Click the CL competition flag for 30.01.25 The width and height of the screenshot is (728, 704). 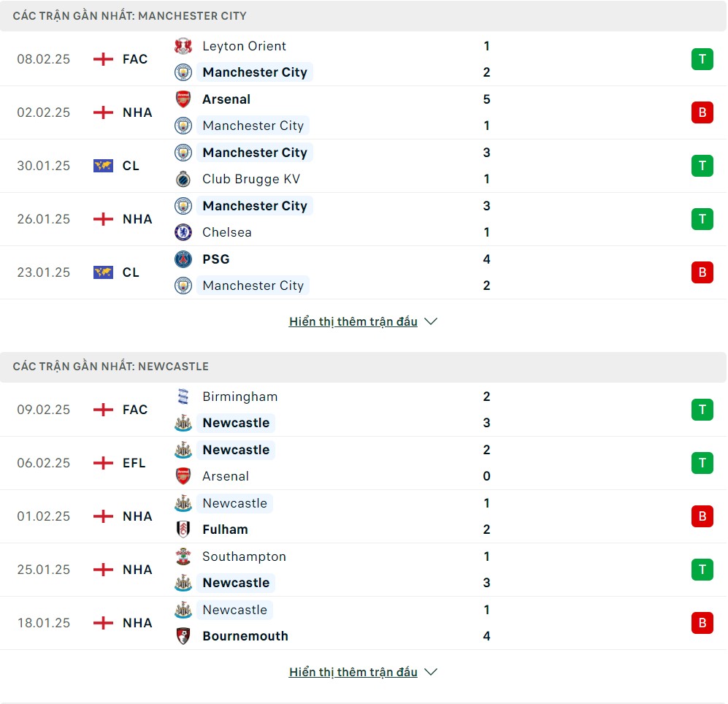103,166
